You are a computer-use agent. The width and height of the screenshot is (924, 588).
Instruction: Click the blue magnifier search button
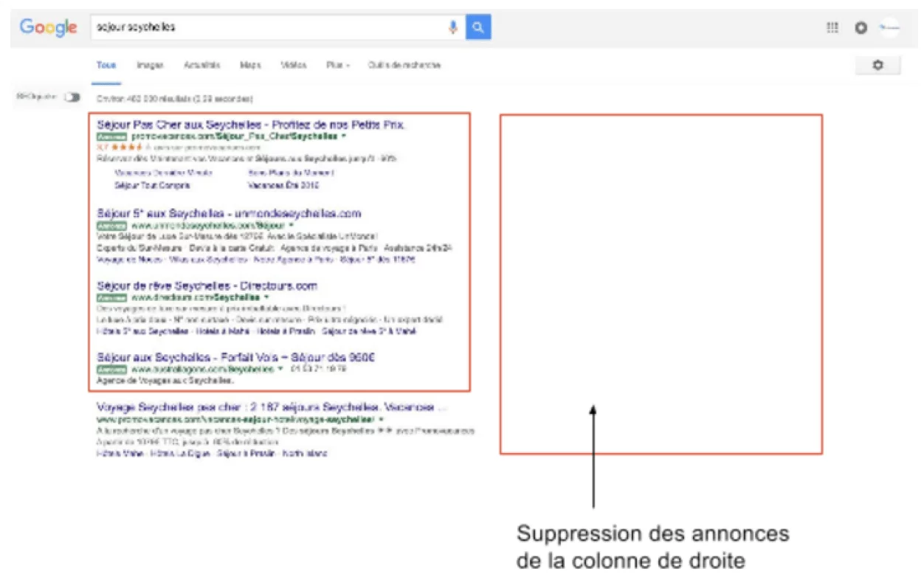tap(478, 27)
